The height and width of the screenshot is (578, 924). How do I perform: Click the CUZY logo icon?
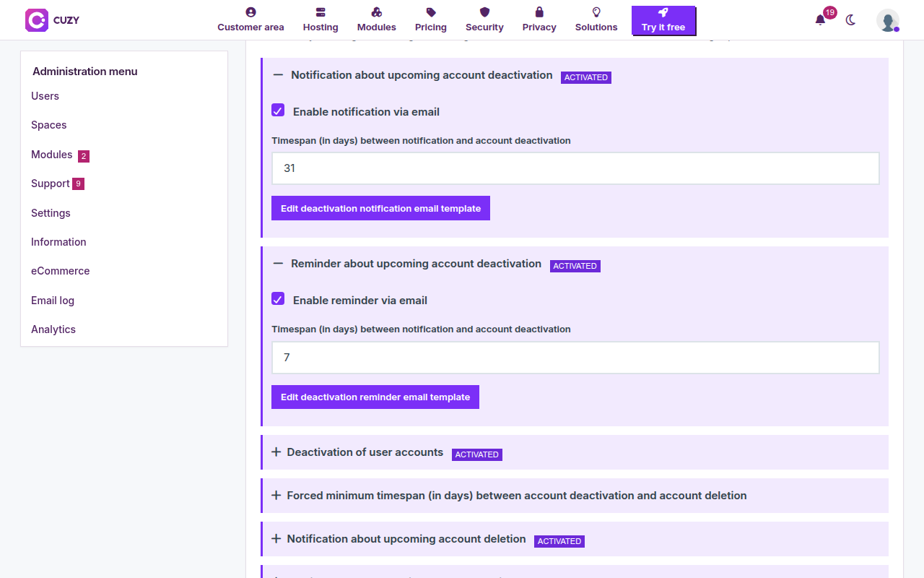click(x=37, y=20)
